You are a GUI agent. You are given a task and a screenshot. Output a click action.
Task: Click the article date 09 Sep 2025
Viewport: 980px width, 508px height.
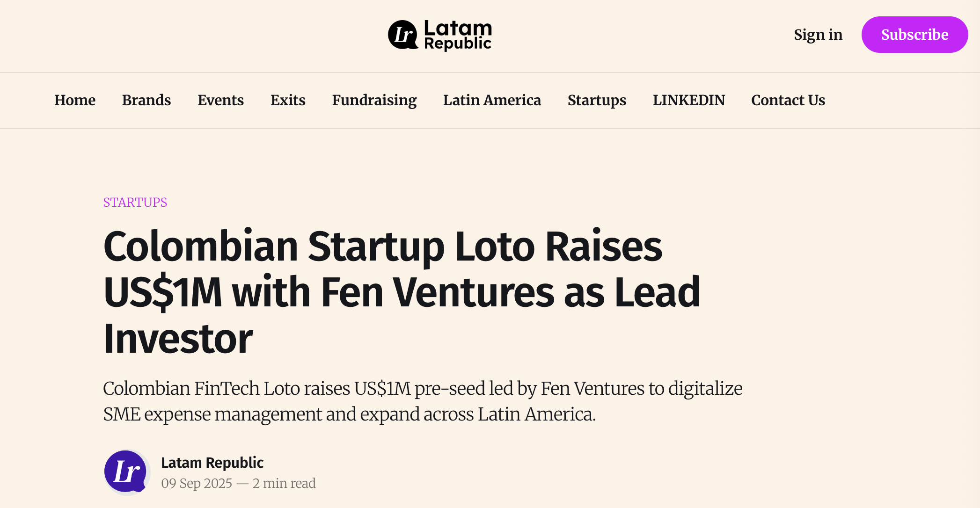pos(197,483)
